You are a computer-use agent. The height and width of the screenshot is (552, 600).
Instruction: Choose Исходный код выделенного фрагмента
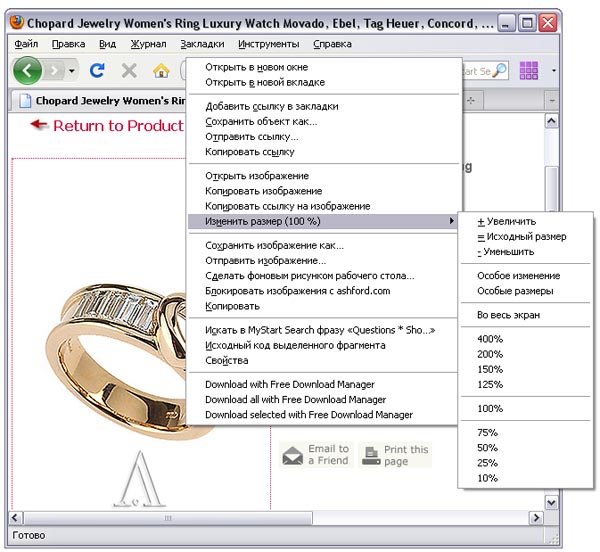(323, 345)
